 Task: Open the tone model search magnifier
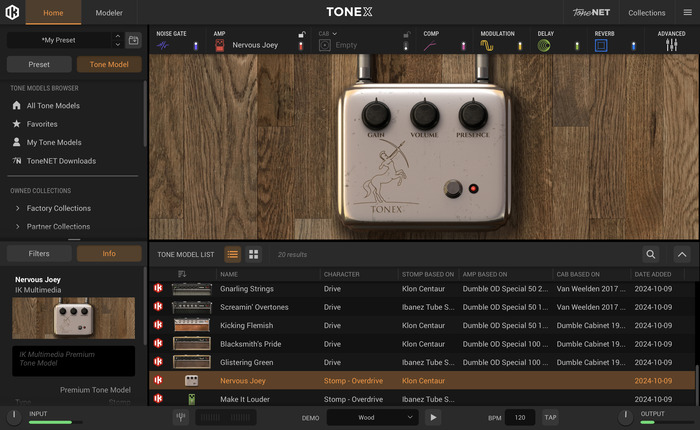tap(651, 255)
